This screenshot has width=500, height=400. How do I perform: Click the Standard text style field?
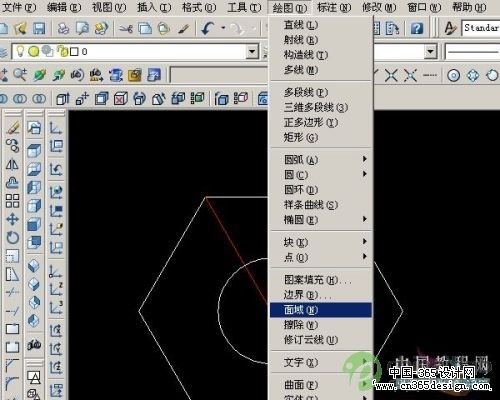pyautogui.click(x=481, y=28)
